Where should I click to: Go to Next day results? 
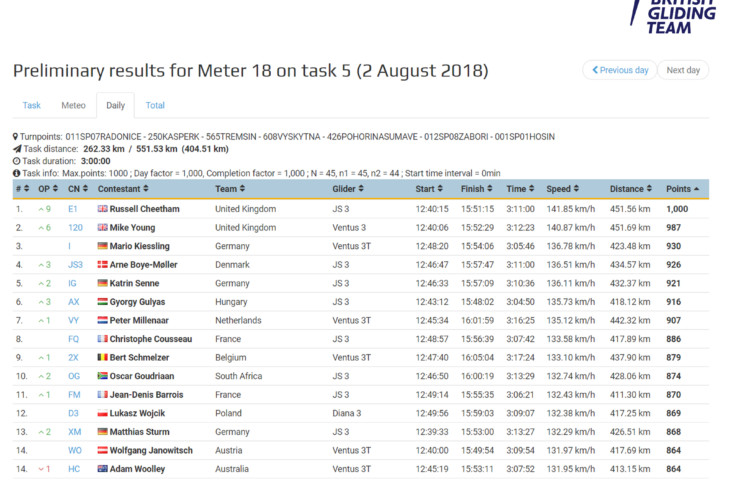684,70
